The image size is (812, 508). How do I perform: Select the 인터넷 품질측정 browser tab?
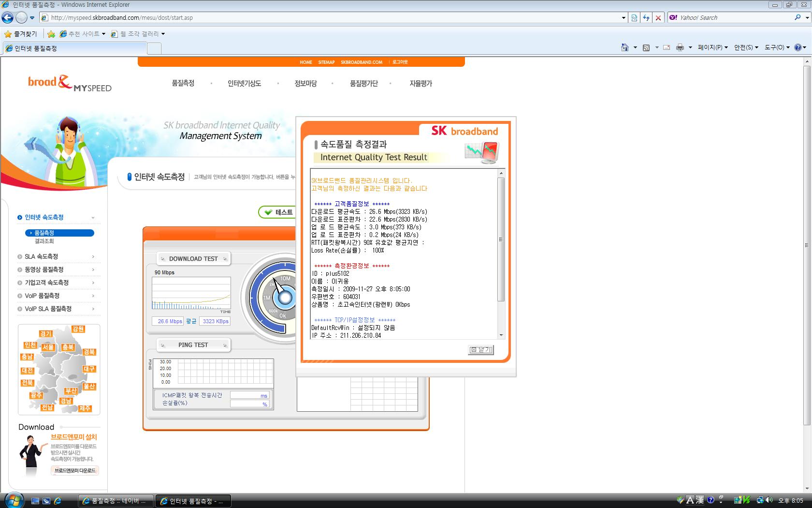[x=74, y=48]
